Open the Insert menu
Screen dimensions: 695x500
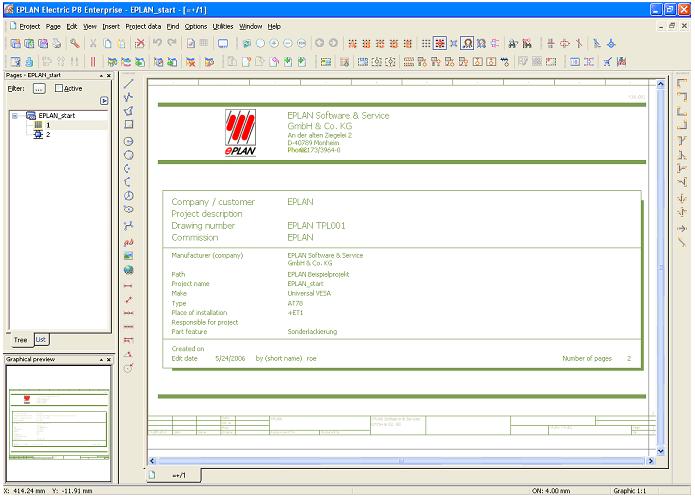click(111, 27)
